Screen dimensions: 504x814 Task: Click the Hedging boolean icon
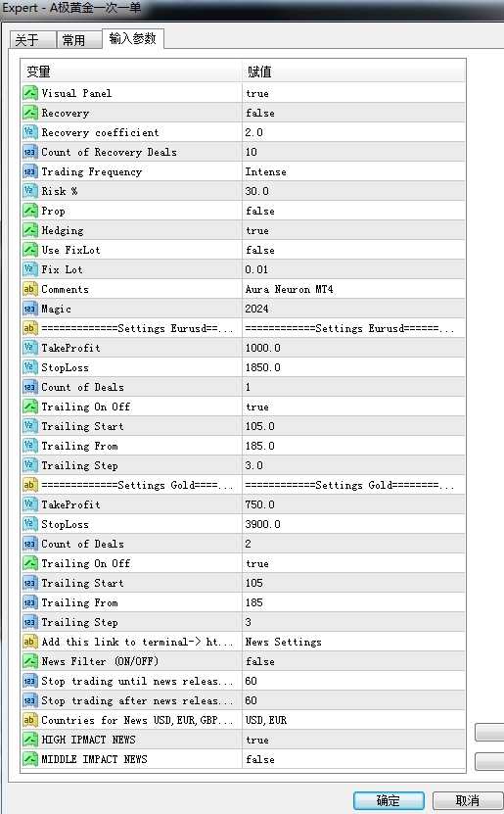coord(30,230)
